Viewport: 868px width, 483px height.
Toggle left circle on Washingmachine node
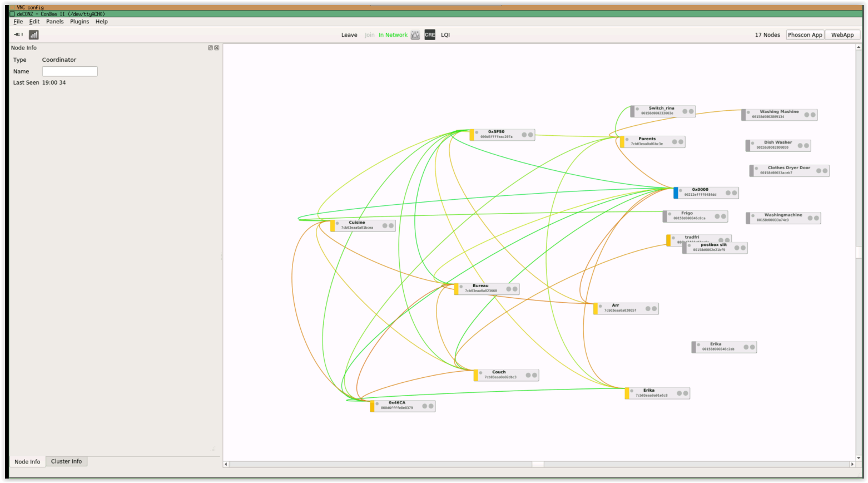[x=810, y=218]
